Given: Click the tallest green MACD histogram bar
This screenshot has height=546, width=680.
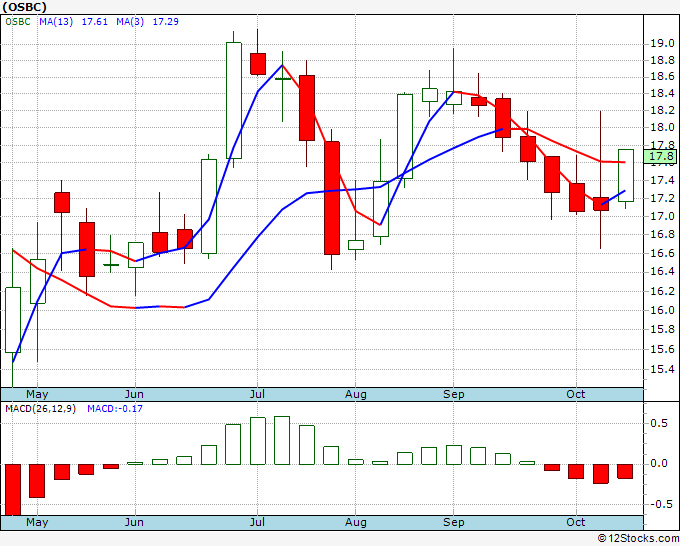Looking at the screenshot, I should [282, 441].
